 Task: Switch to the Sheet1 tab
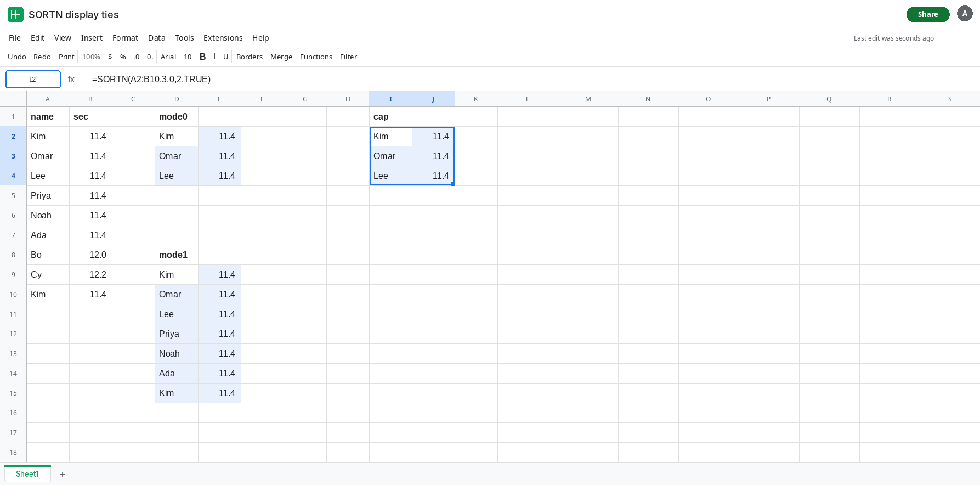click(27, 474)
